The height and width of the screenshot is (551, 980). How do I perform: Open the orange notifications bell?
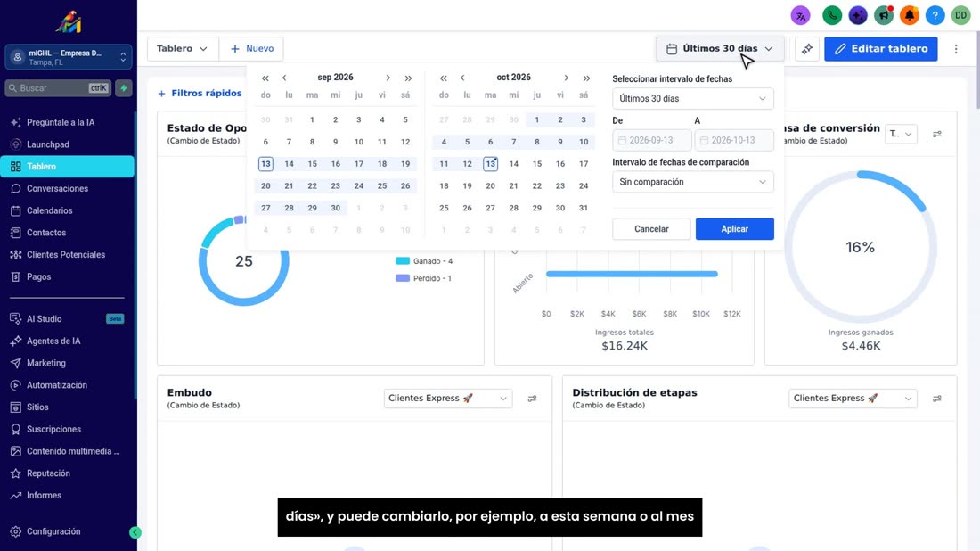(909, 15)
